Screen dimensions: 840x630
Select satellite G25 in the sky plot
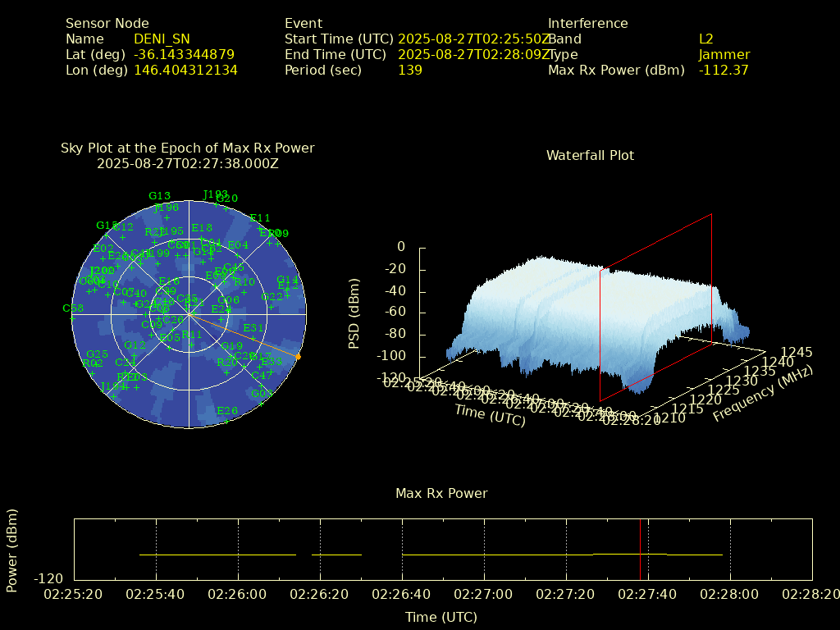(x=97, y=354)
